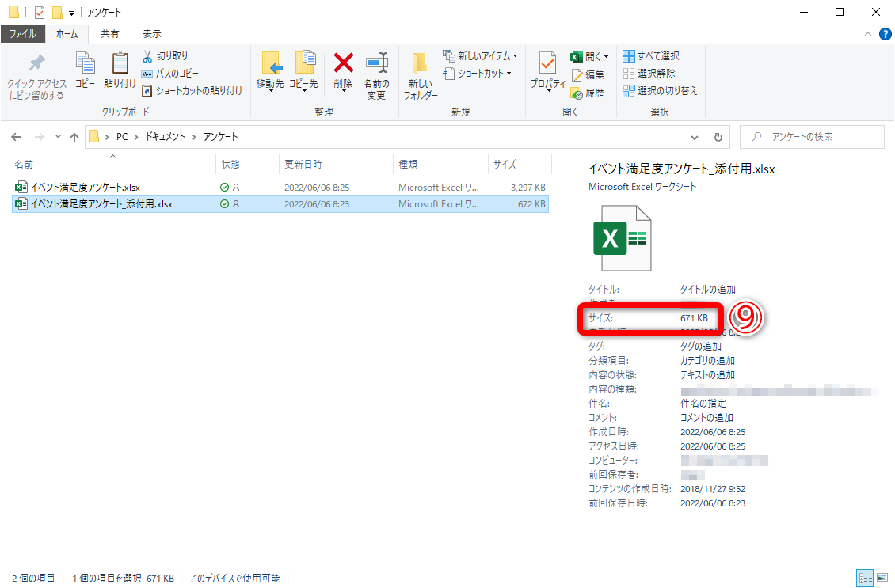The width and height of the screenshot is (895, 588).
Task: Switch to details view in status bar
Action: pos(865,578)
